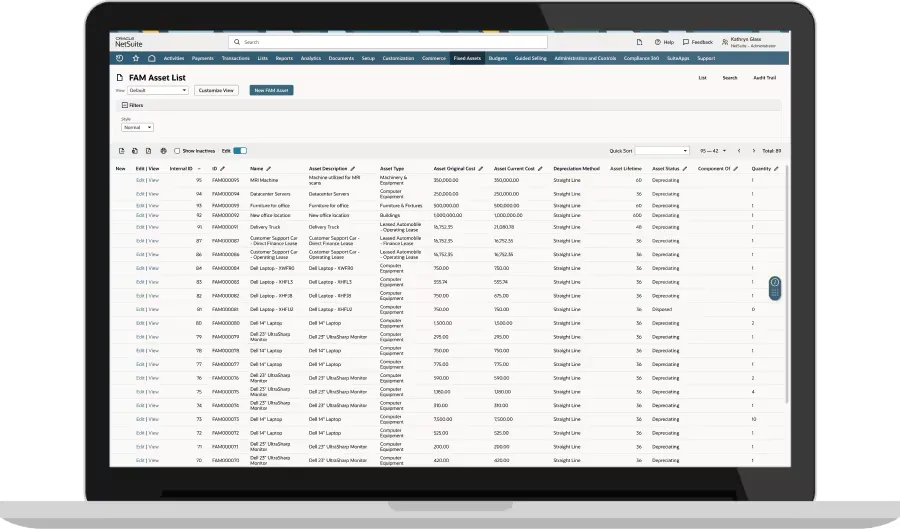Open the View Default dropdown

[158, 91]
